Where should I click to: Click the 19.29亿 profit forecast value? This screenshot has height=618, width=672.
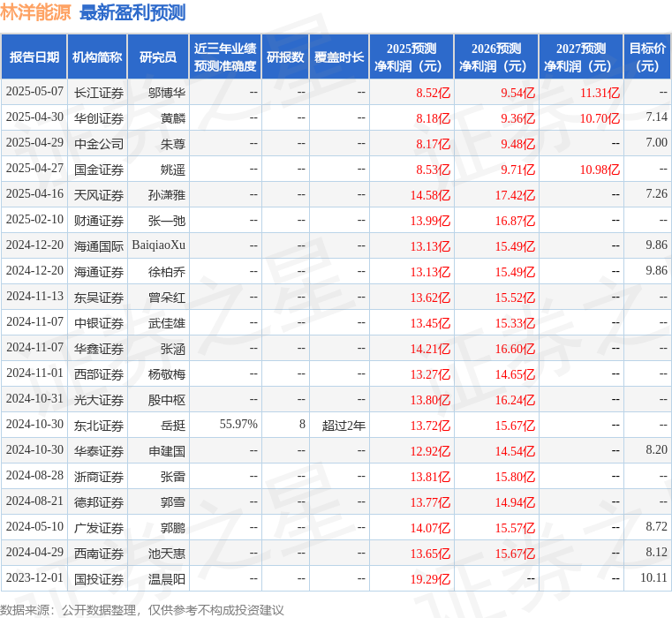[430, 578]
